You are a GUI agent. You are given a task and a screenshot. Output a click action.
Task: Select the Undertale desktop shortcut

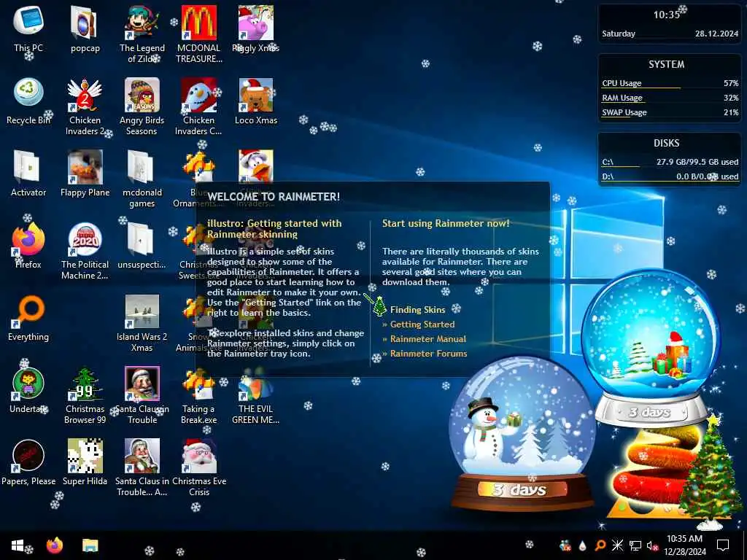28,391
